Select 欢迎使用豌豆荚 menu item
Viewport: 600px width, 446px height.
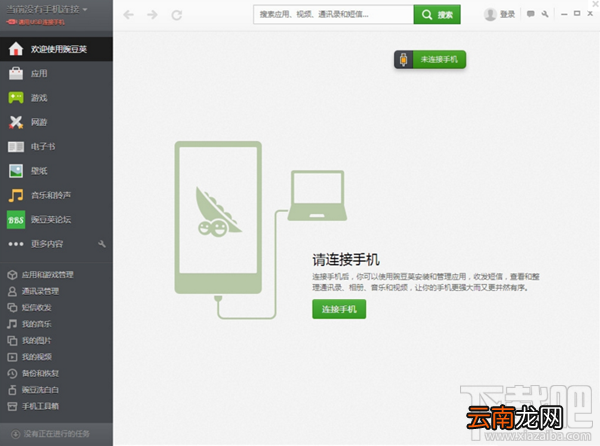56,49
